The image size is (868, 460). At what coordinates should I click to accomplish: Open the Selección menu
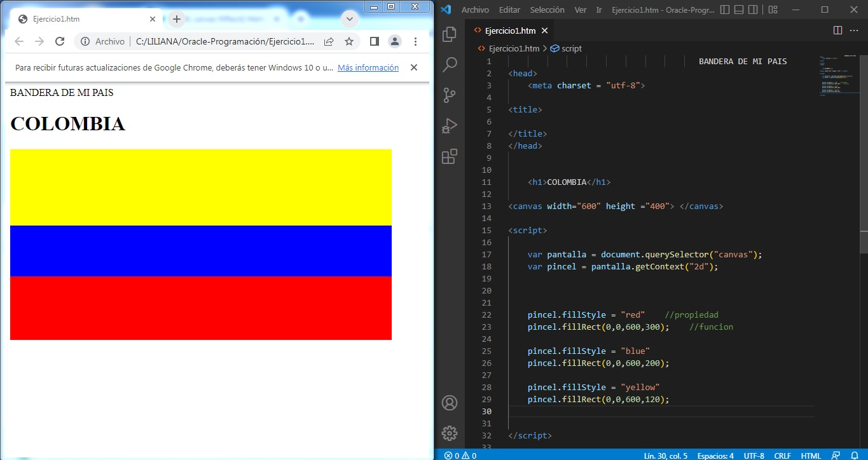click(547, 10)
